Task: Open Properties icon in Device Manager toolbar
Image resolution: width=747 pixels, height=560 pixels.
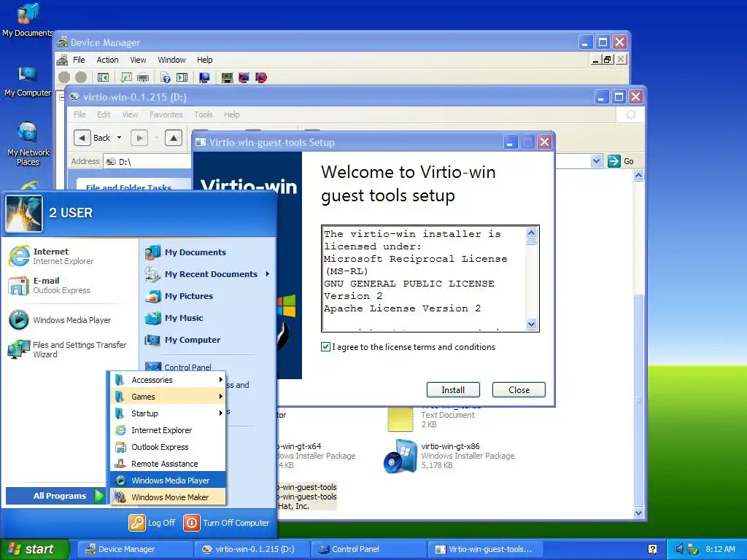Action: [x=126, y=77]
